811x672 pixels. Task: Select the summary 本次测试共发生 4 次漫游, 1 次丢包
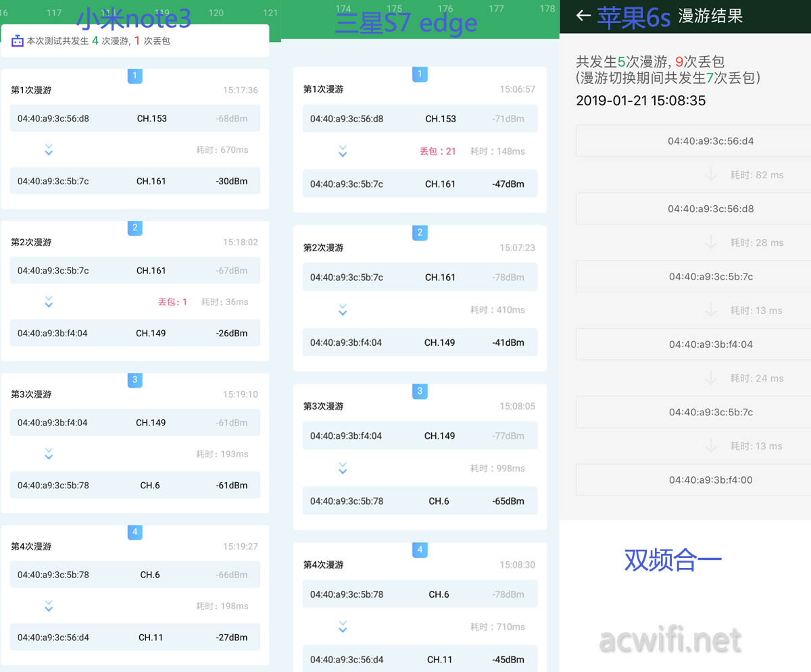coord(99,41)
